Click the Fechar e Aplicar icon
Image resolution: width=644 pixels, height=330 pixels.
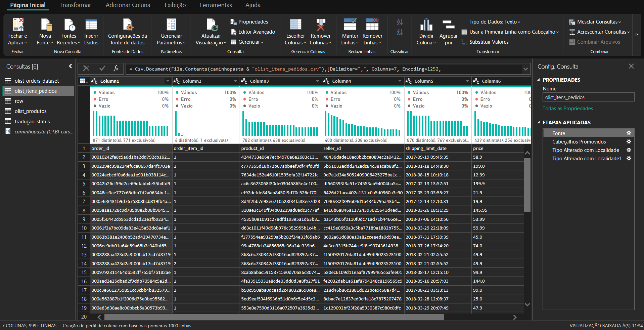[x=18, y=25]
